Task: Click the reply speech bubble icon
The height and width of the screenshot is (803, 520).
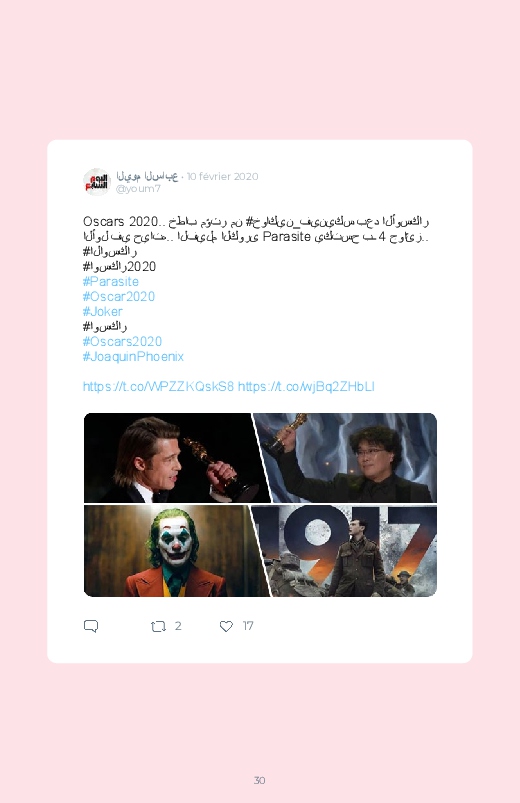Action: coord(91,626)
